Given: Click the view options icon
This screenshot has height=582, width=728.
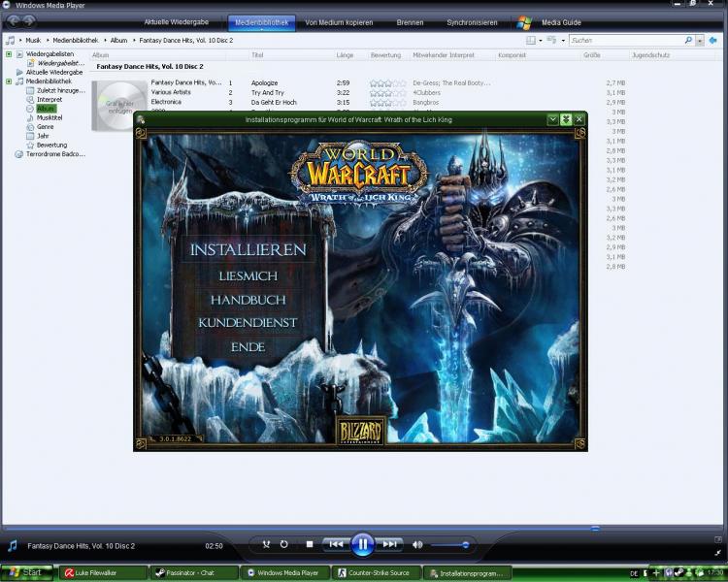Looking at the screenshot, I should (551, 41).
